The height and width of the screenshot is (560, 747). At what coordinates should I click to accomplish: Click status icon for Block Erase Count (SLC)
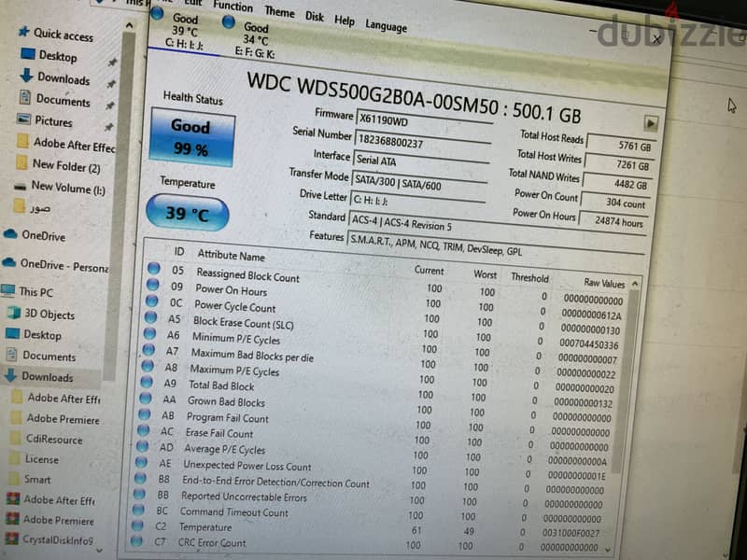click(150, 317)
